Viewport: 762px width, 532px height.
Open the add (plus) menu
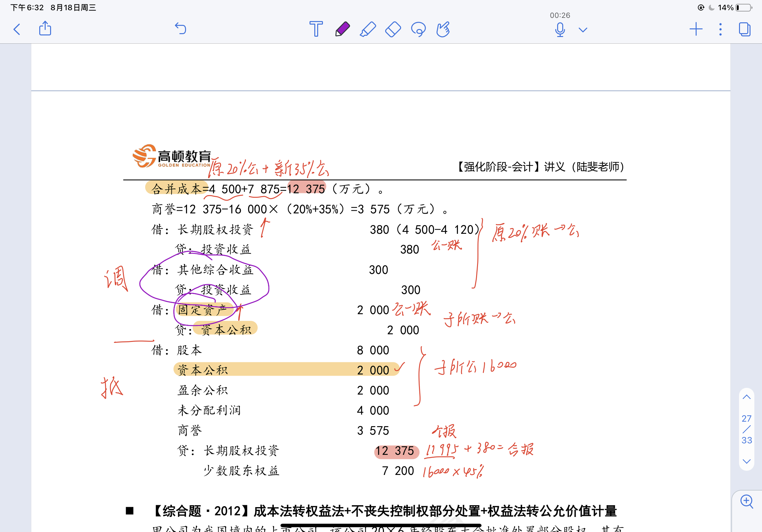(x=696, y=29)
